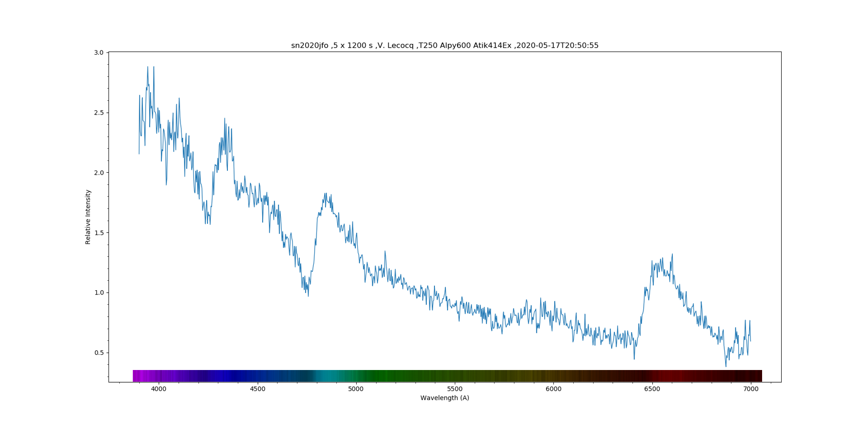This screenshot has height=429, width=868.
Task: Click the emission peak near 4850 Å
Action: click(x=327, y=197)
